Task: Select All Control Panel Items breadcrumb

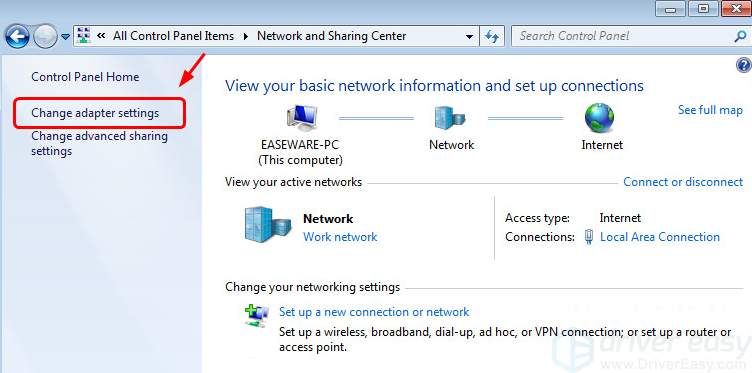Action: (174, 36)
